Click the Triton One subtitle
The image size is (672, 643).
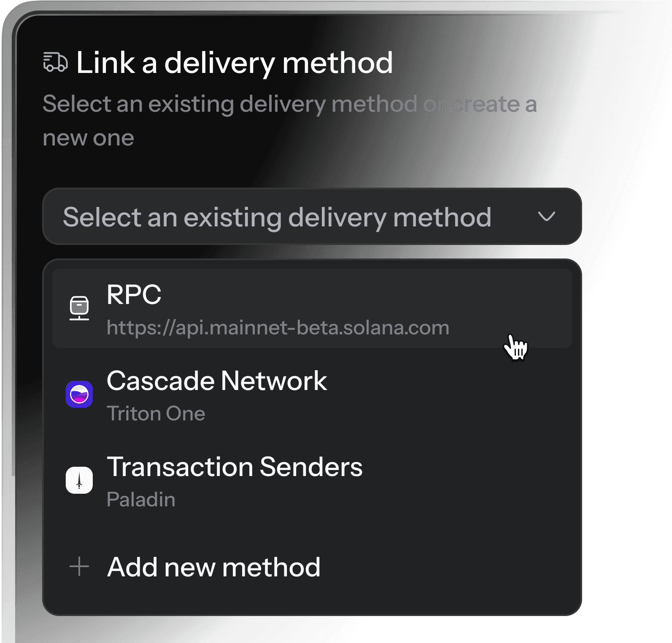click(x=156, y=414)
